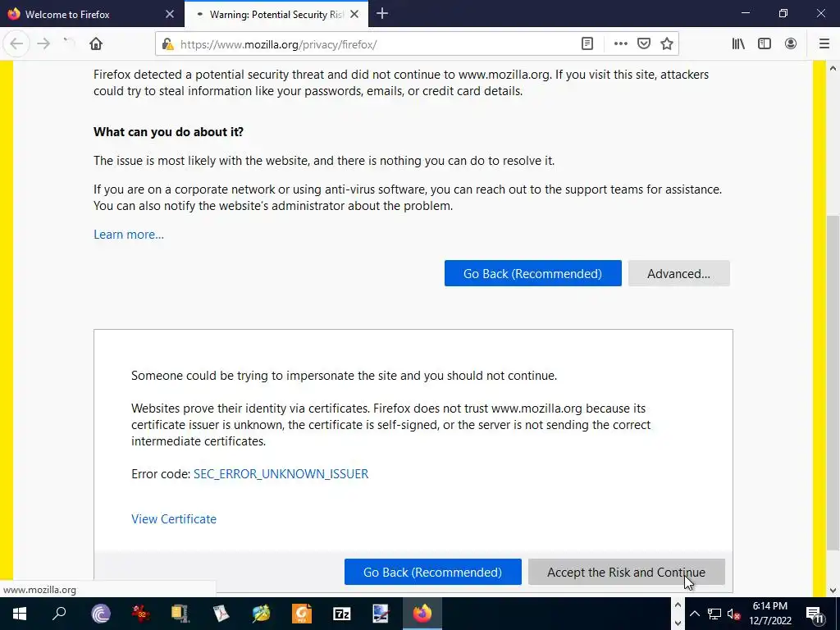Save page to Pocket icon

[643, 44]
